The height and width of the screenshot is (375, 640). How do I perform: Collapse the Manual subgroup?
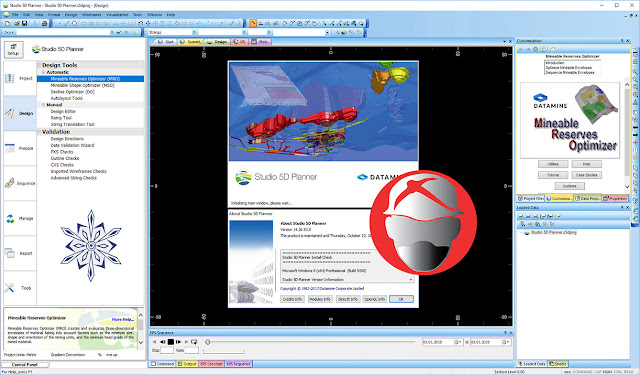tap(43, 105)
